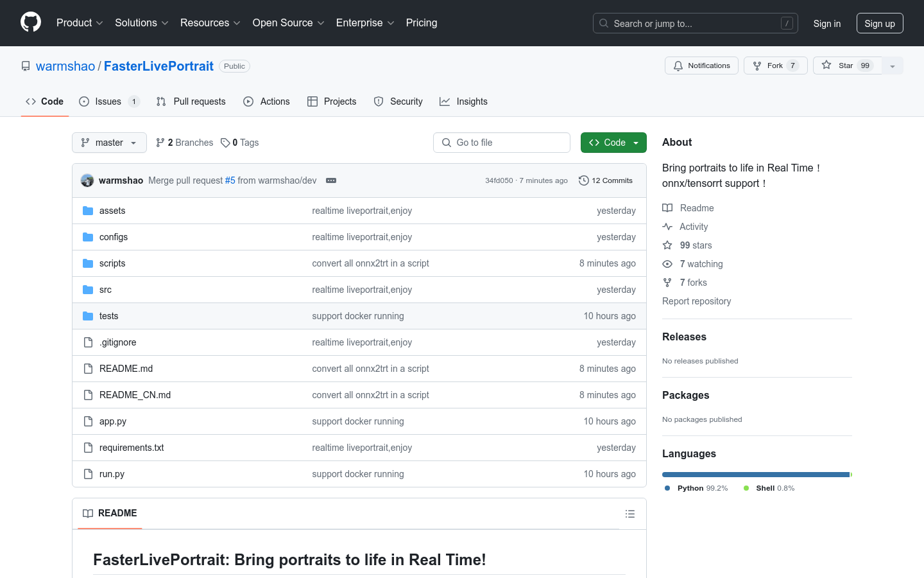924x578 pixels.
Task: Focus the Search or jump to field
Action: (696, 23)
